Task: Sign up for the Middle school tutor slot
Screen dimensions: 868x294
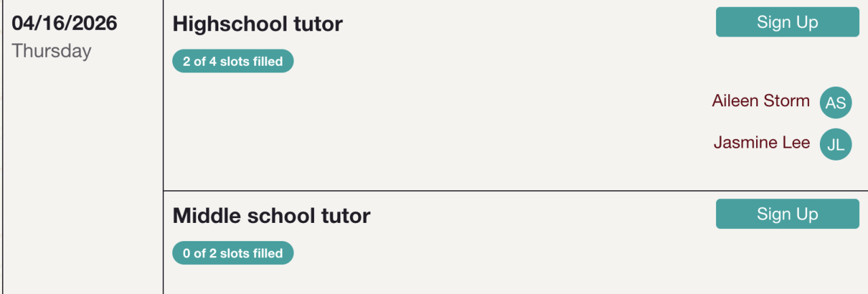Action: click(787, 214)
